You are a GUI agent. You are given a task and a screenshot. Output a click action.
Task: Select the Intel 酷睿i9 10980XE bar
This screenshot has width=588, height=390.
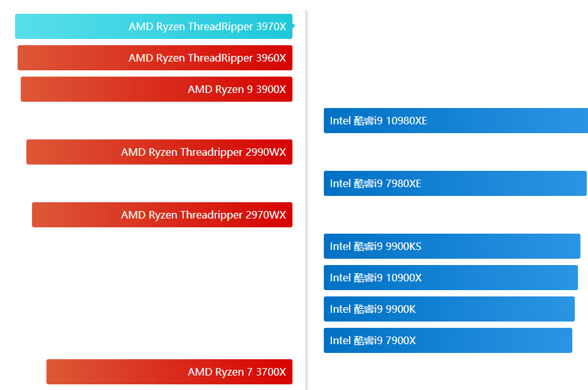pyautogui.click(x=456, y=121)
